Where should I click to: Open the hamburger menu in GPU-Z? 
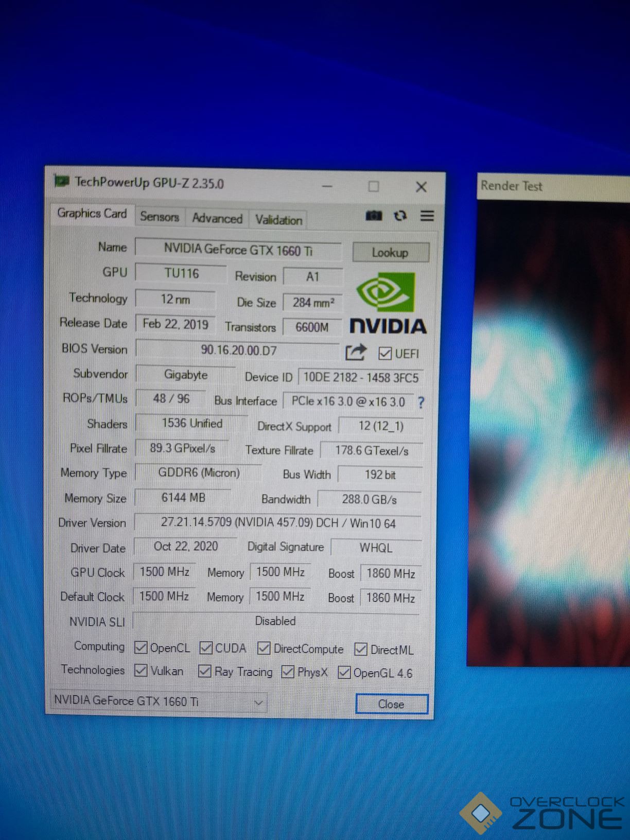pyautogui.click(x=427, y=216)
